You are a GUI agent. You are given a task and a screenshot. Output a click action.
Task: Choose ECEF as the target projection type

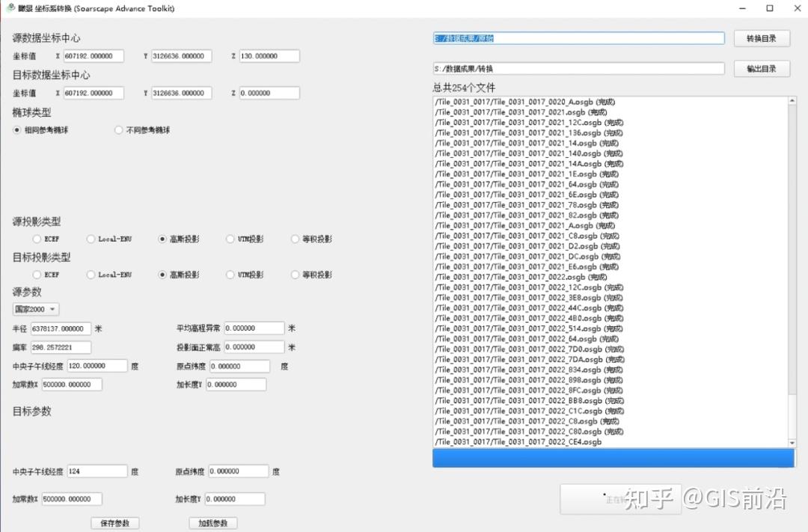click(37, 275)
